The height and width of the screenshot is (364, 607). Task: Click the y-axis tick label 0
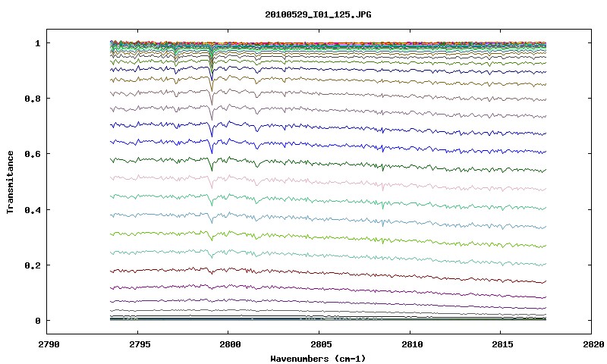(x=37, y=321)
